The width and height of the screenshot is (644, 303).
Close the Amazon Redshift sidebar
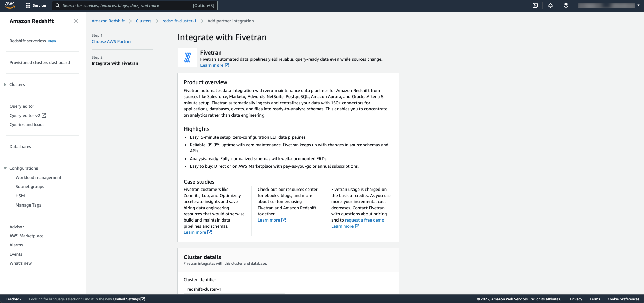click(76, 21)
